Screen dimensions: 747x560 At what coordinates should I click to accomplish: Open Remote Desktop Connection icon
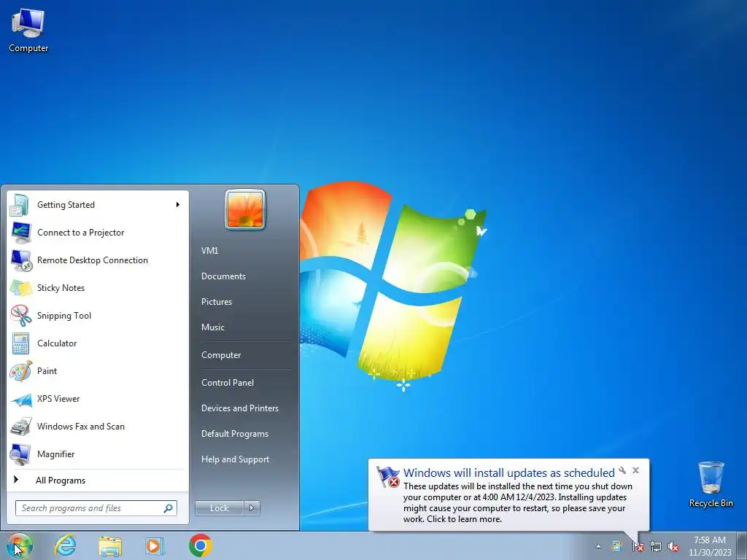tap(21, 260)
